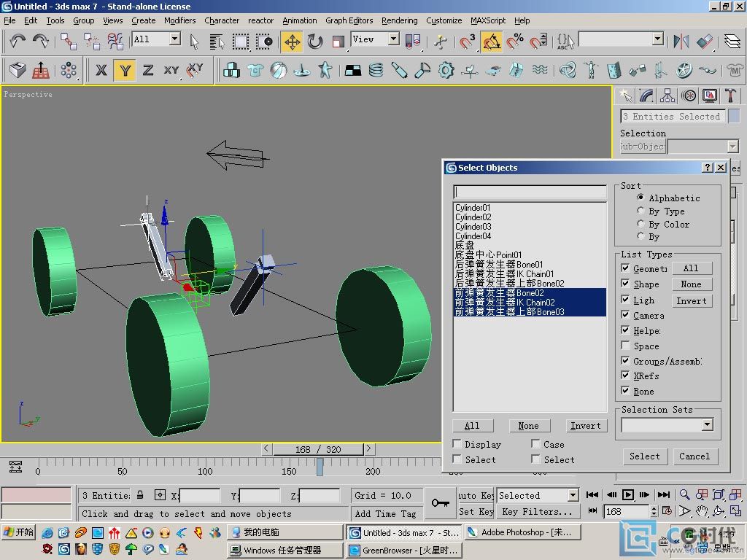Click the Mirror tool icon

pyautogui.click(x=681, y=42)
